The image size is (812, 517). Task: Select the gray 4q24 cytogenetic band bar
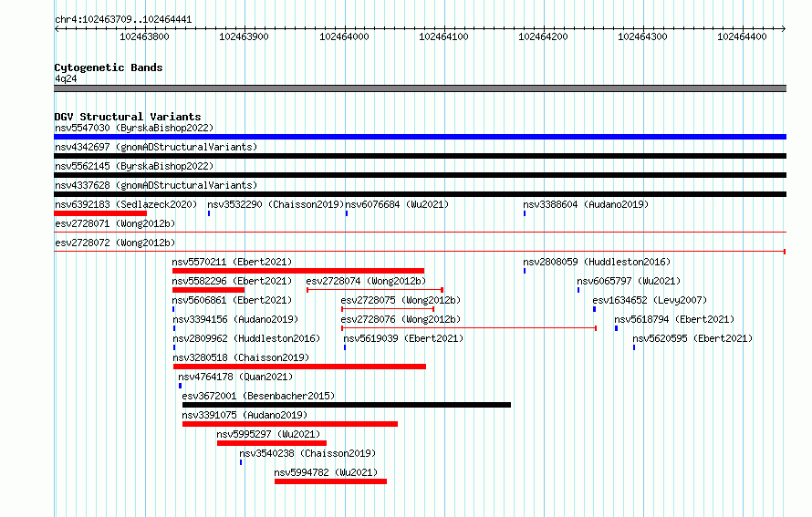[420, 88]
